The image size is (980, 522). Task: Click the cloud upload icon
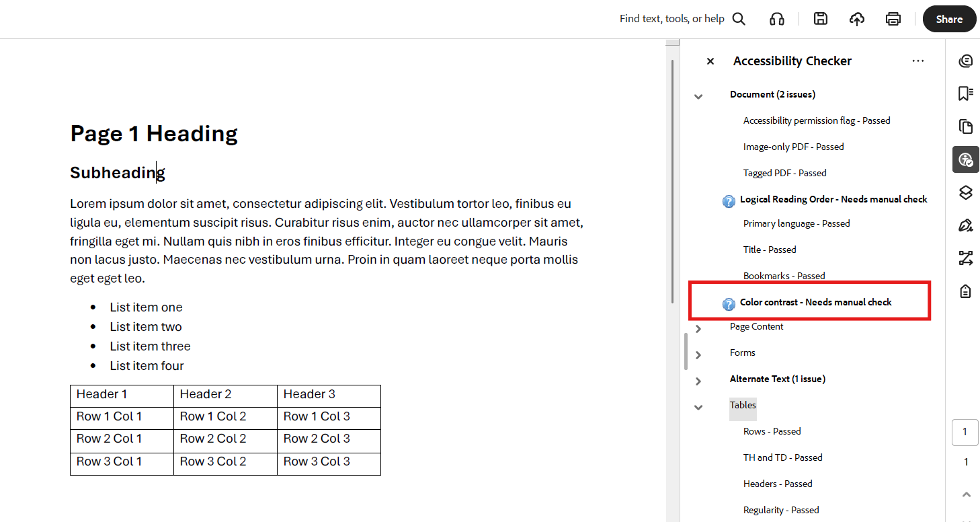pos(857,19)
